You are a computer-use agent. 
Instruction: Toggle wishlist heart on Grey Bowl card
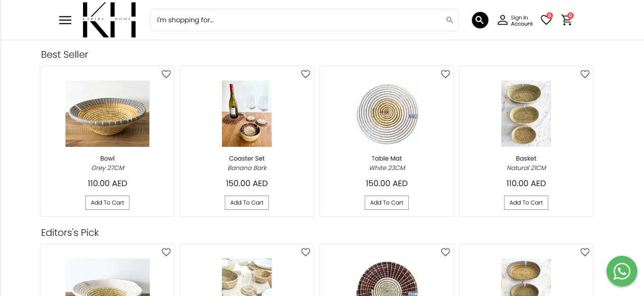(x=166, y=74)
